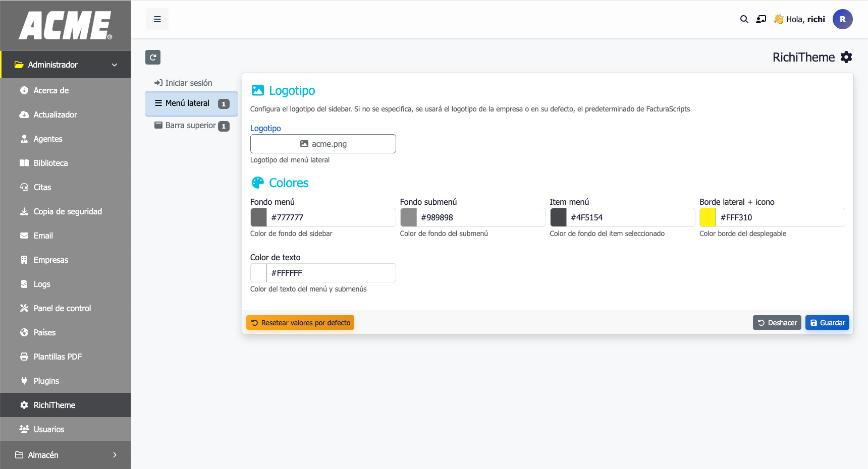868x469 pixels.
Task: Click the RichiTheme gear icon in the page title
Action: pos(846,57)
